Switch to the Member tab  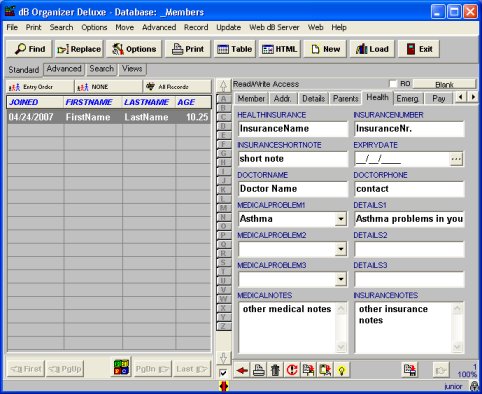(x=251, y=99)
